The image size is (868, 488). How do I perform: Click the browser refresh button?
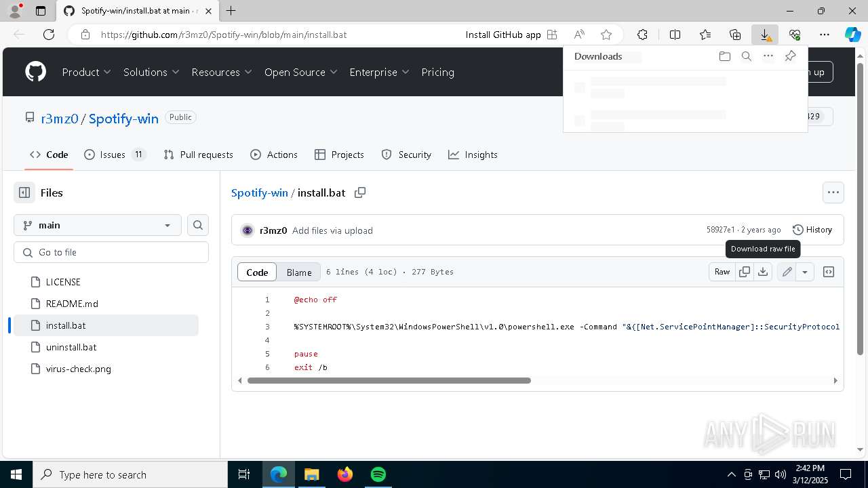(x=49, y=35)
